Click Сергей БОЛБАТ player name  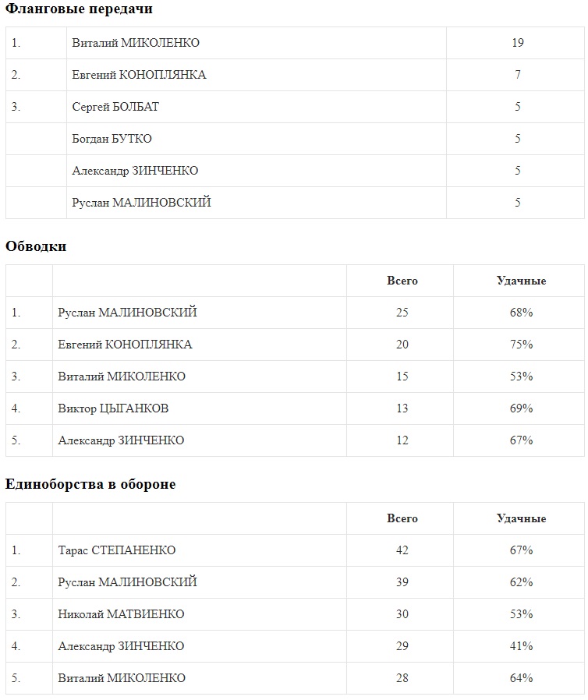click(115, 107)
